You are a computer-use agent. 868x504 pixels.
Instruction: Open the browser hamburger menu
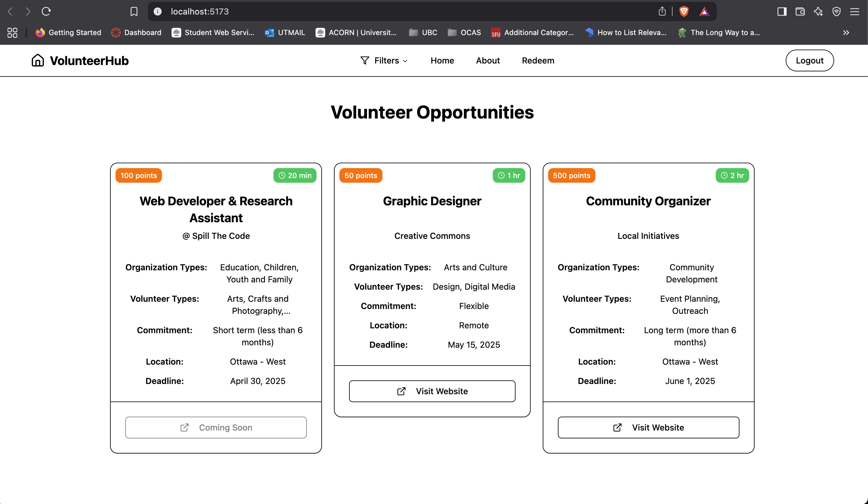pos(855,11)
